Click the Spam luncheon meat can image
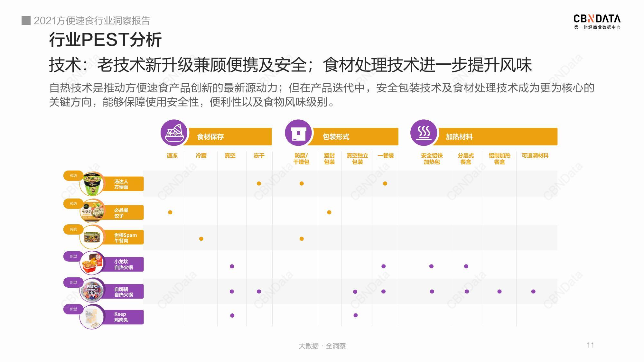Viewport: 644px width, 362px height. click(92, 237)
